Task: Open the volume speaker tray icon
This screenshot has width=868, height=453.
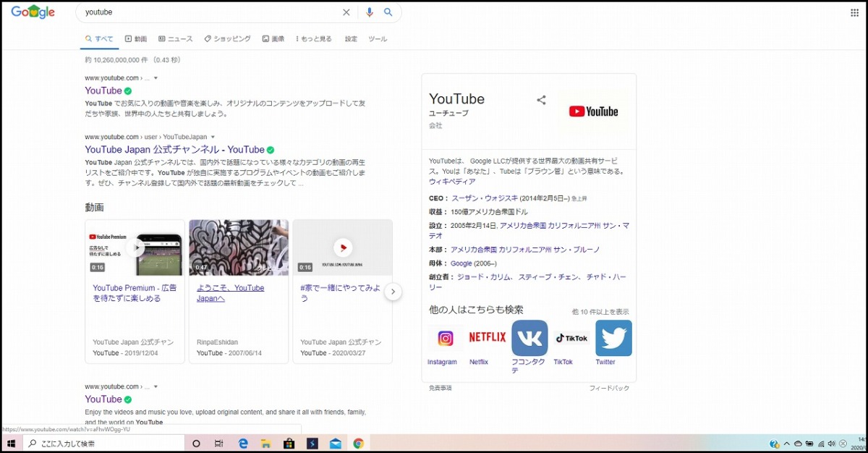Action: tap(832, 444)
